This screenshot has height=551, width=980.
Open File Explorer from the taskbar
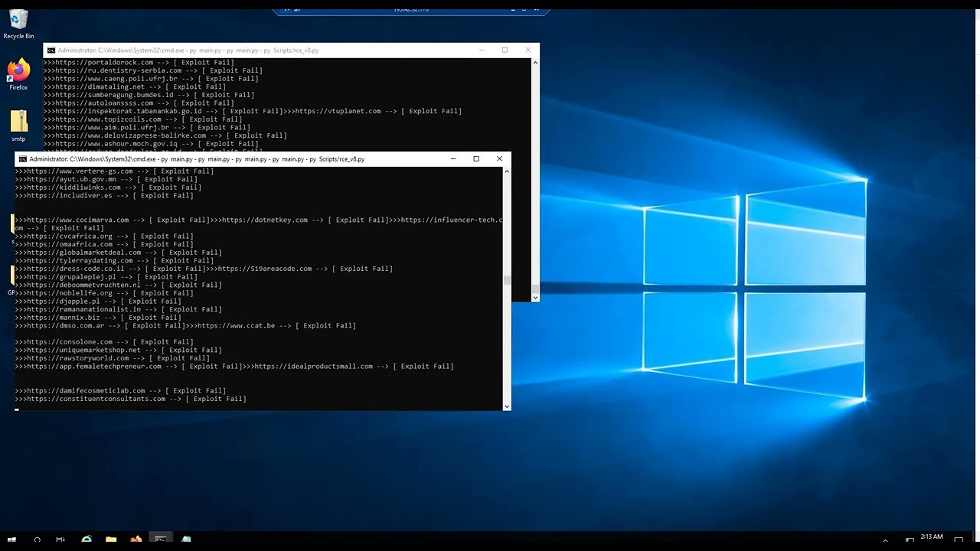click(x=111, y=540)
